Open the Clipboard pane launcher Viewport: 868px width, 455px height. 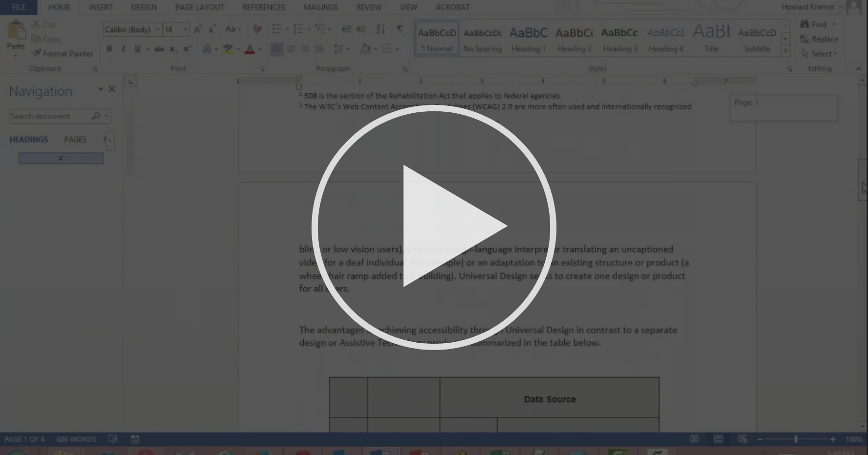(95, 69)
